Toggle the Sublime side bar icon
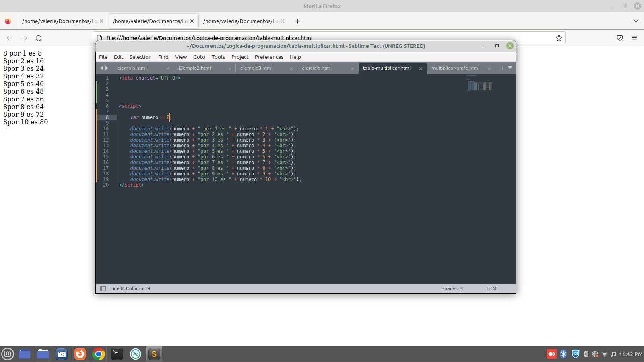This screenshot has height=362, width=644. pos(103,288)
